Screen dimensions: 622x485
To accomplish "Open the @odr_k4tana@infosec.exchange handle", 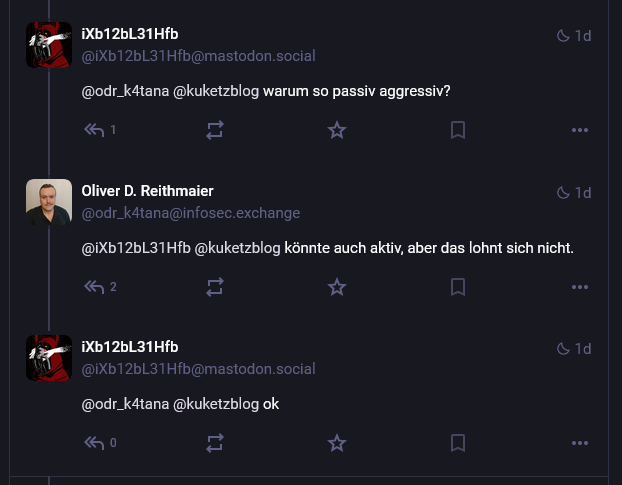I will coord(190,213).
